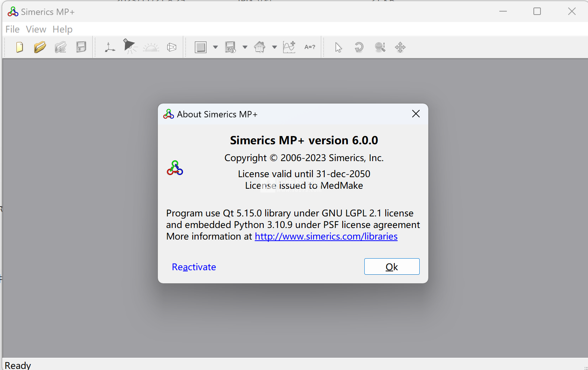Expand the dropdown arrow beside the house icon
The width and height of the screenshot is (588, 370).
click(275, 47)
